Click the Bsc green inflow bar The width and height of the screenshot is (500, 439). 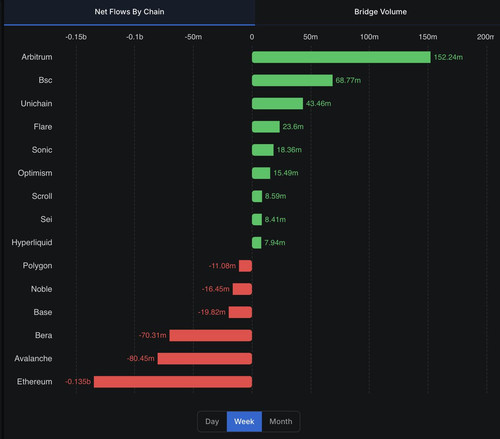(292, 80)
